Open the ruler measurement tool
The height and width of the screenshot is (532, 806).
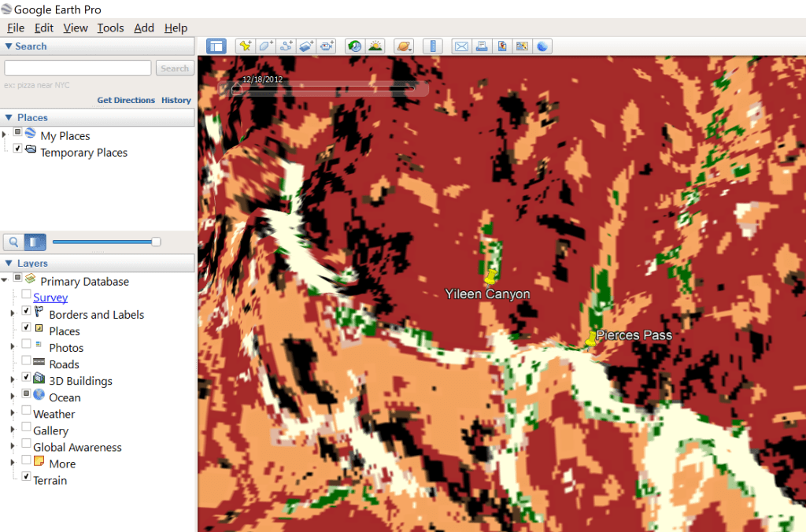434,46
